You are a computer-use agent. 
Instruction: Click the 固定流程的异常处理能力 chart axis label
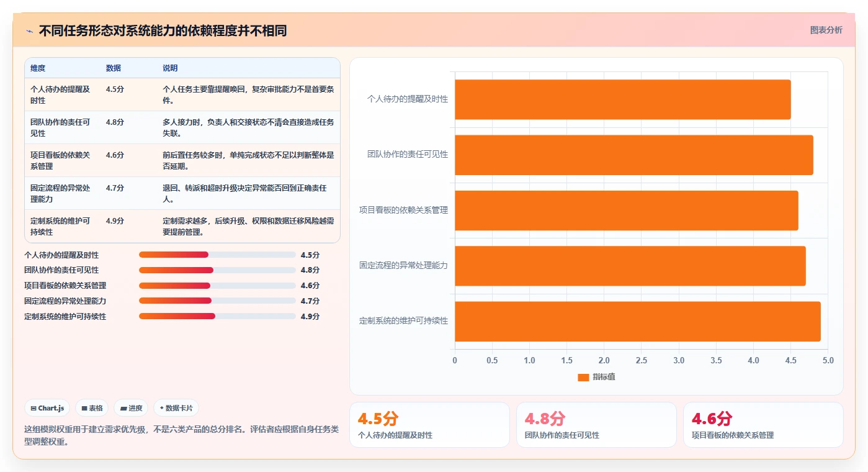tap(403, 265)
